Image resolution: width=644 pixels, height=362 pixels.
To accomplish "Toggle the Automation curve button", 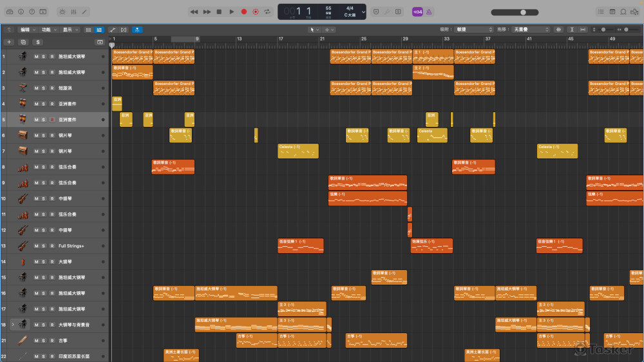I will click(112, 30).
